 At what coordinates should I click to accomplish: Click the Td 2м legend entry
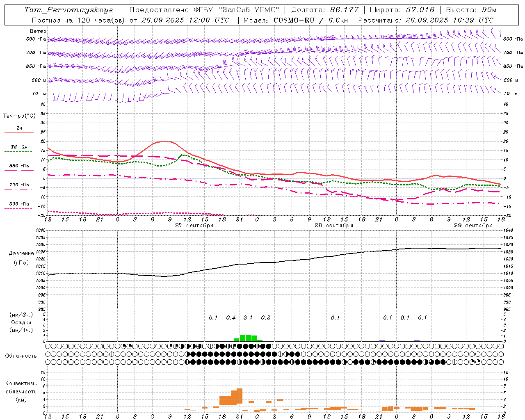coord(19,147)
